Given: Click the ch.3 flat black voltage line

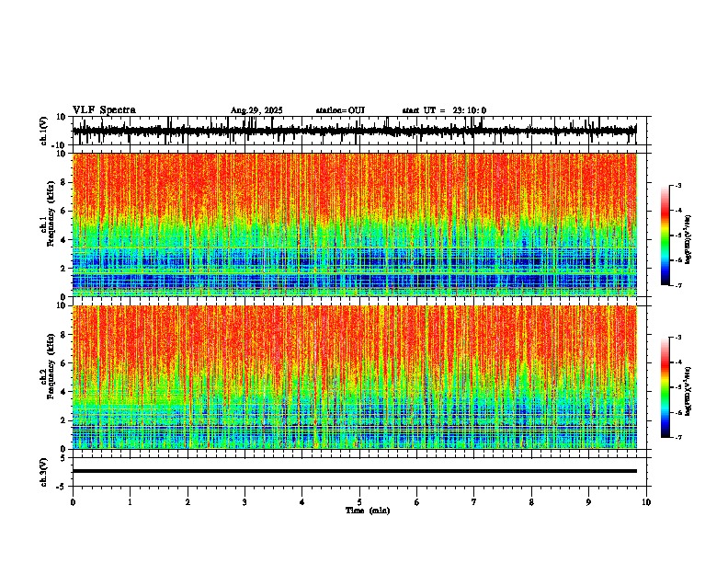Looking at the screenshot, I should click(355, 471).
